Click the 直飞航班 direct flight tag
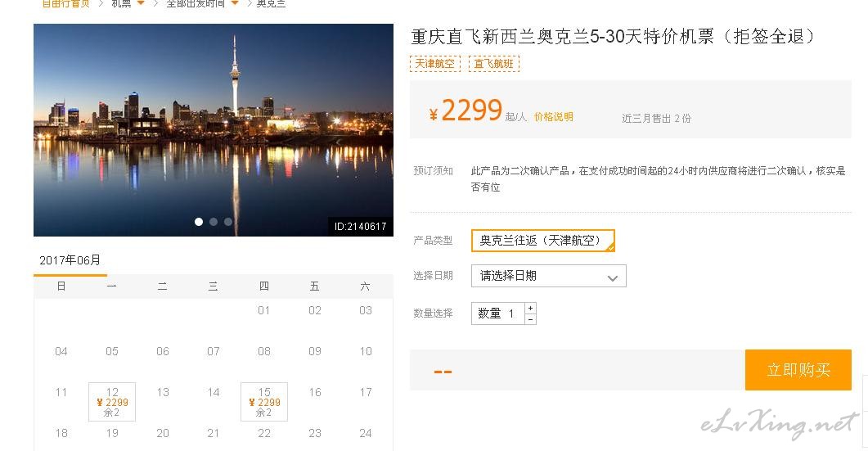Viewport: 868px width, 451px height. tap(494, 64)
